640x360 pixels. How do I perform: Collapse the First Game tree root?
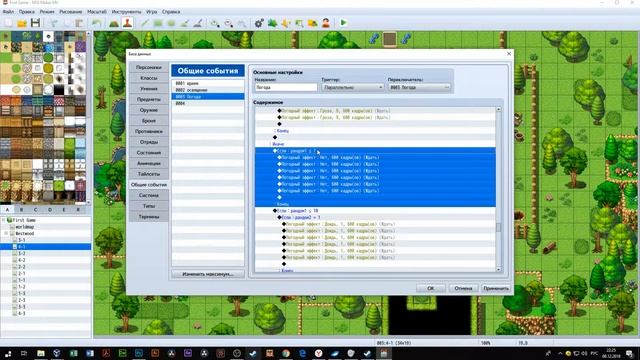(4, 220)
